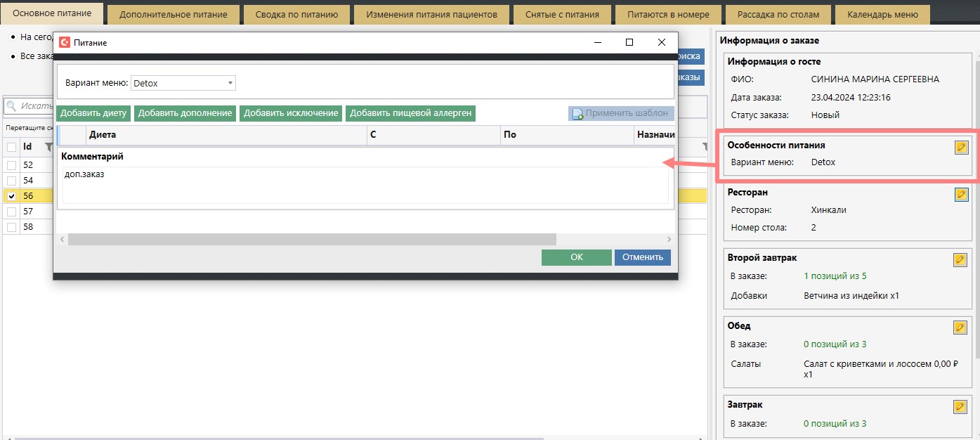This screenshot has height=440, width=980.
Task: Click the edit pencil next to Обед
Action: click(x=960, y=328)
